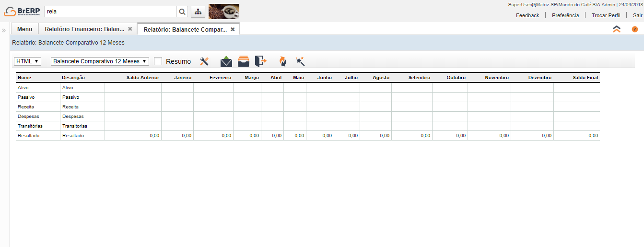Click the BrERP logo
The width and height of the screenshot is (644, 247).
point(22,11)
